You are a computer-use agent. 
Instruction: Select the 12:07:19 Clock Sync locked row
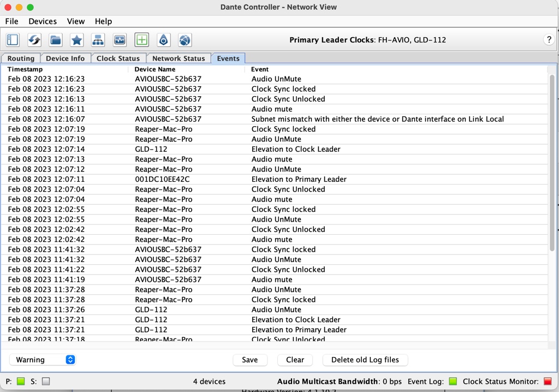click(x=274, y=129)
